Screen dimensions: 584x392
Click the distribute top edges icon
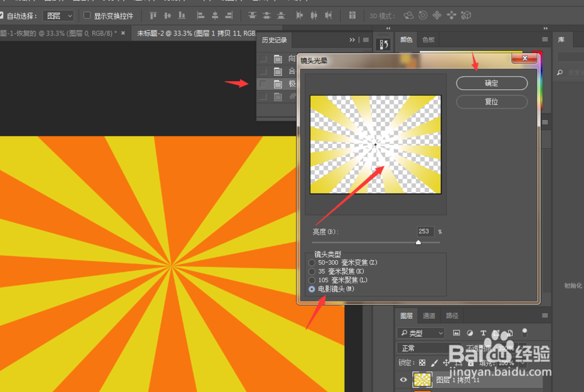click(252, 16)
